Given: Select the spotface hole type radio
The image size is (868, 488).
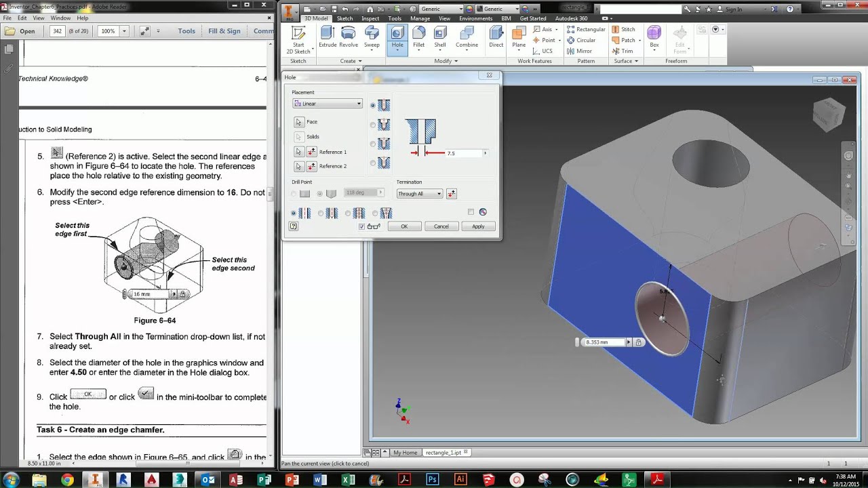Looking at the screenshot, I should (373, 144).
